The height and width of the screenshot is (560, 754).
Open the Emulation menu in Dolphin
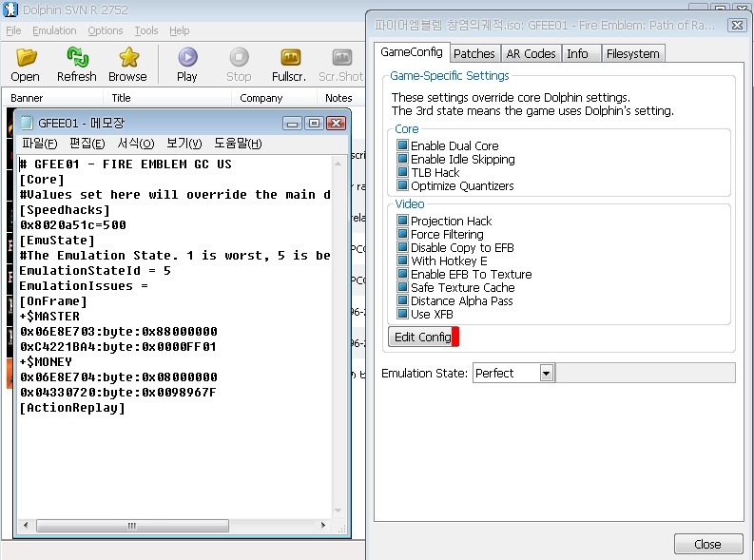pos(54,30)
